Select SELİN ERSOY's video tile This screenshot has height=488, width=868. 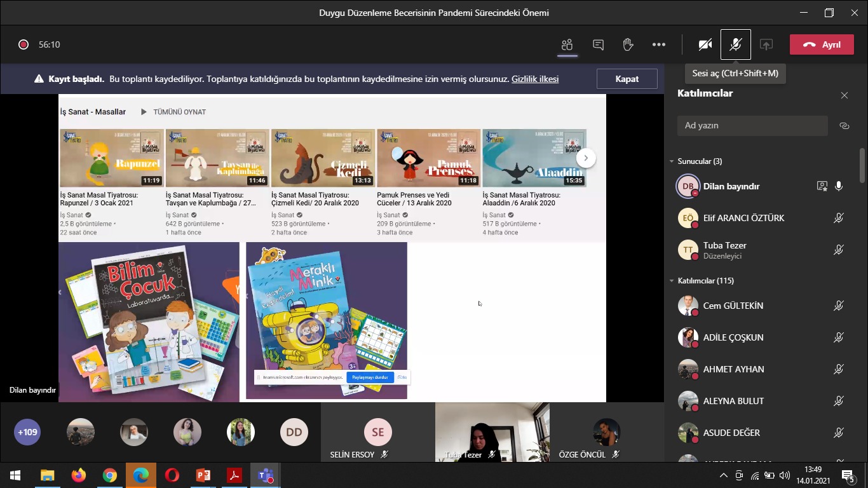378,432
